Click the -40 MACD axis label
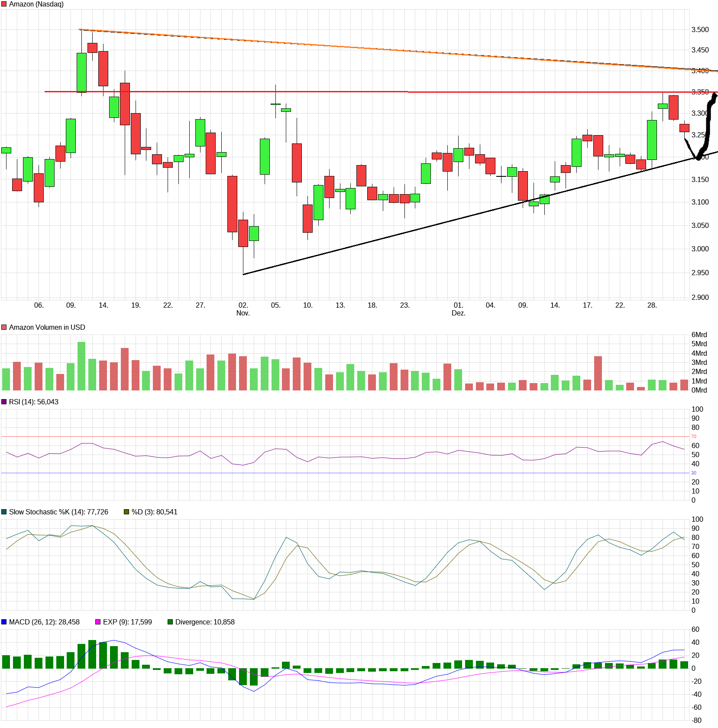 coord(696,694)
